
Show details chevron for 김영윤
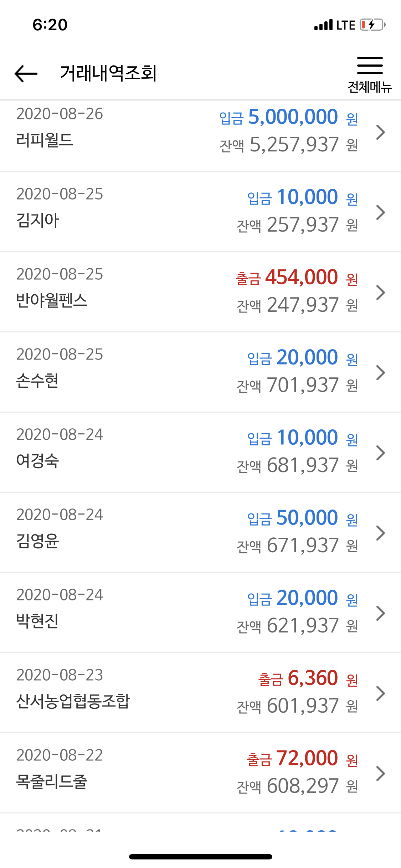(381, 533)
